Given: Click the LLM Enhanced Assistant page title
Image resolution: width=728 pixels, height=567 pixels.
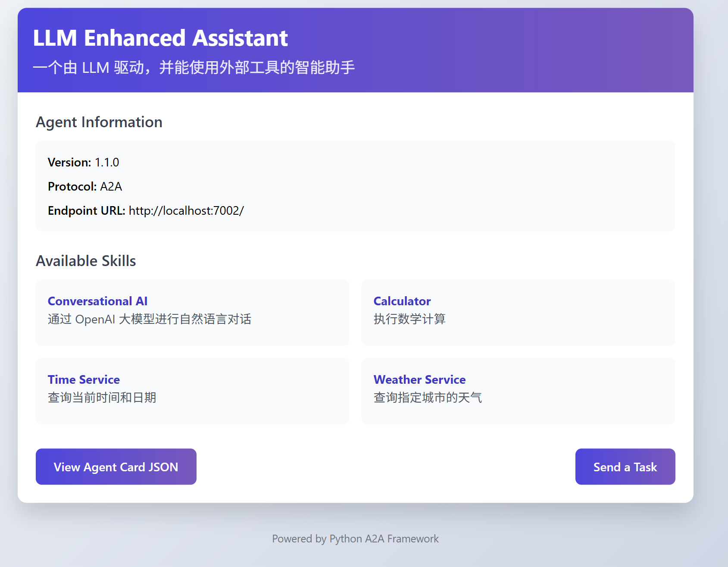Looking at the screenshot, I should (160, 38).
